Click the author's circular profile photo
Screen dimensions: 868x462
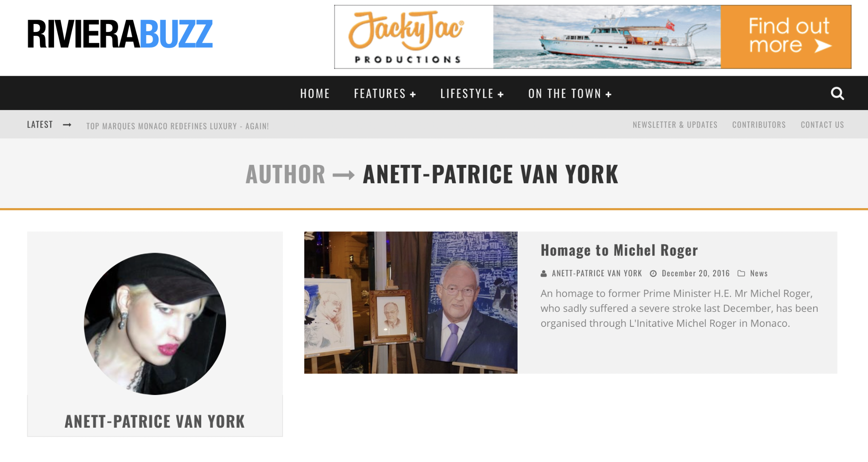pyautogui.click(x=155, y=324)
